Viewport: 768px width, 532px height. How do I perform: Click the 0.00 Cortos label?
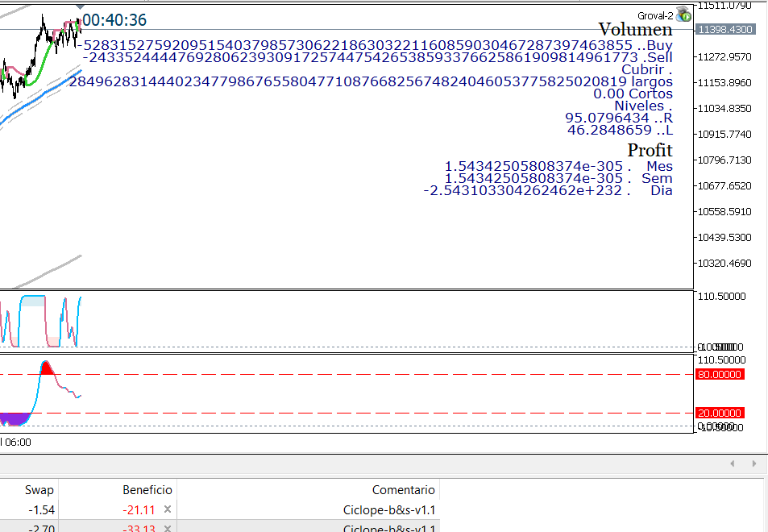(x=633, y=94)
